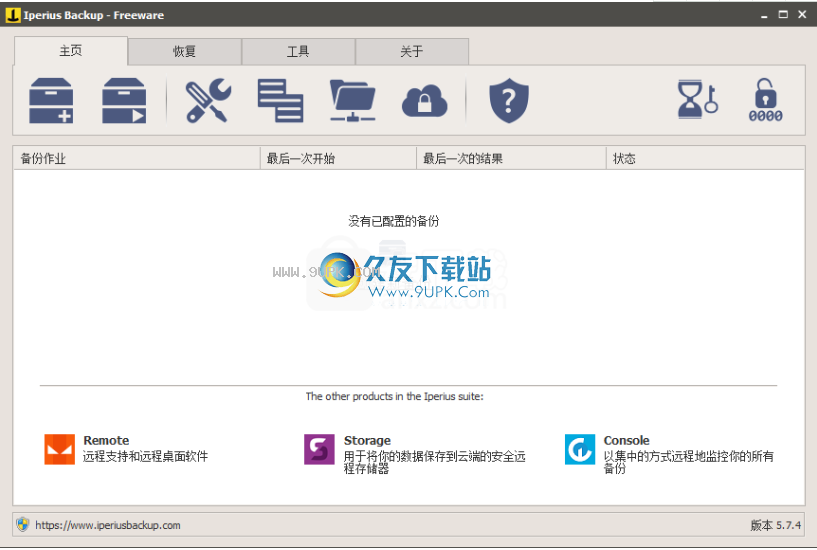
Task: Open the Remote product link
Action: [106, 440]
